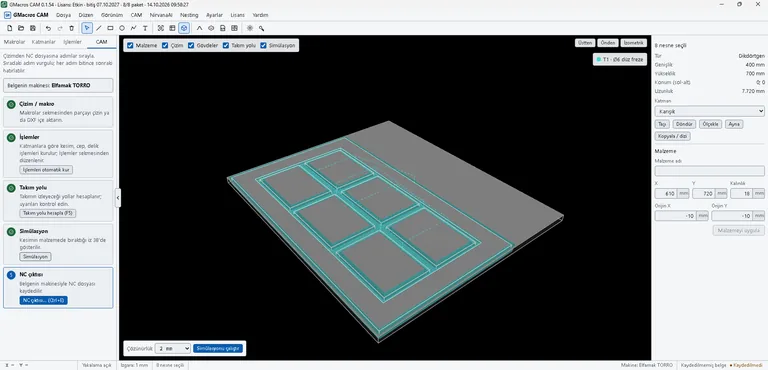Screen dimensions: 768x370
Task: Click the Simülasyon button in the step card
Action: coord(35,257)
